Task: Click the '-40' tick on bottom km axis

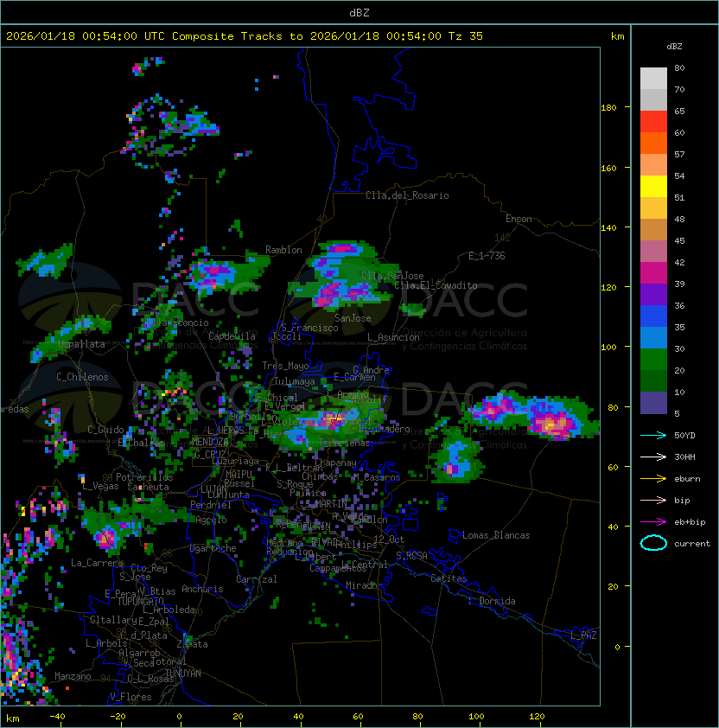Action: click(57, 717)
